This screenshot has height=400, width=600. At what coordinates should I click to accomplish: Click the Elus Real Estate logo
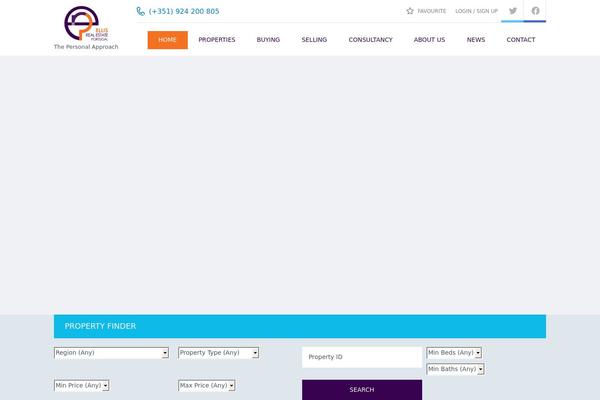pos(86,23)
